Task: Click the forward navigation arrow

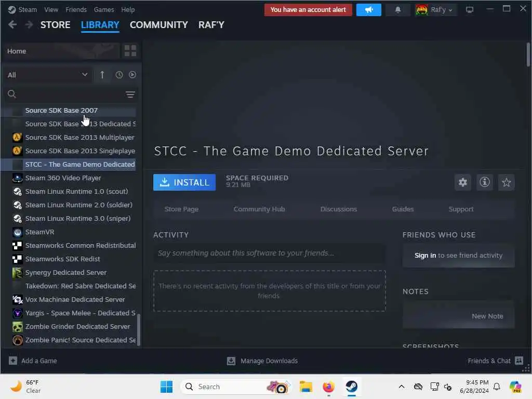Action: [x=29, y=24]
